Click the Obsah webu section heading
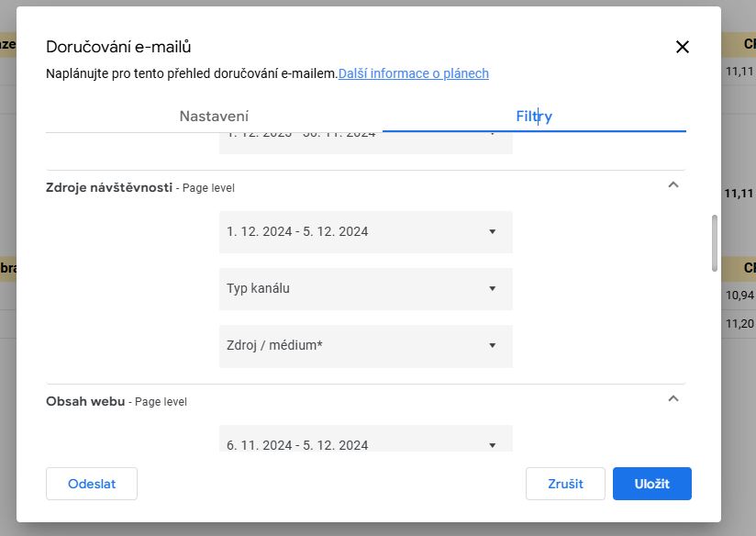This screenshot has width=756, height=536. 85,401
